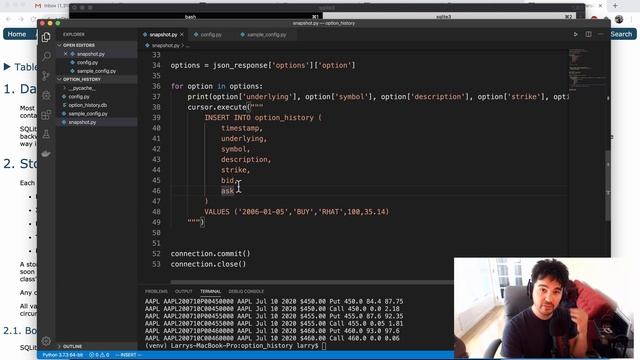
Task: Click the Gmail Inbox browser tab
Action: point(52,6)
